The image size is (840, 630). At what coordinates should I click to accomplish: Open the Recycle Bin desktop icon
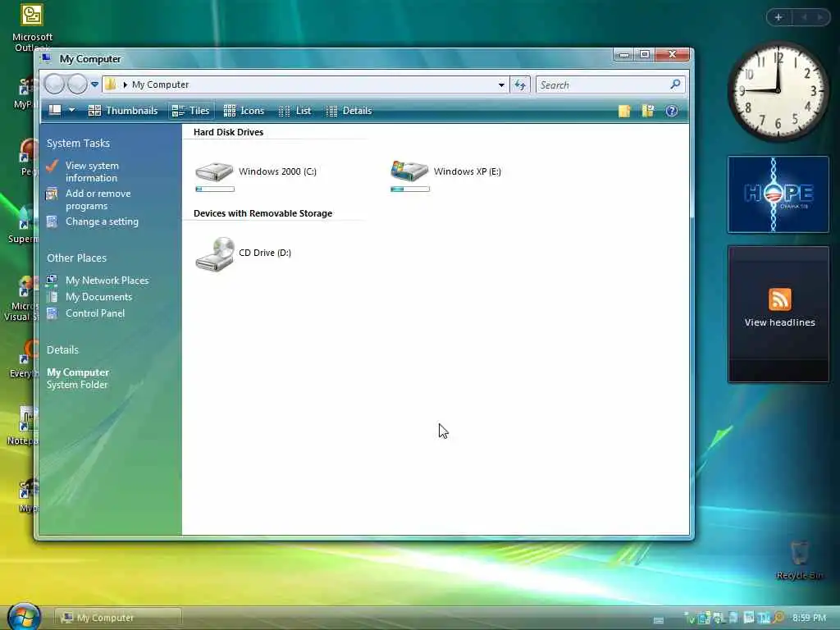tap(799, 559)
